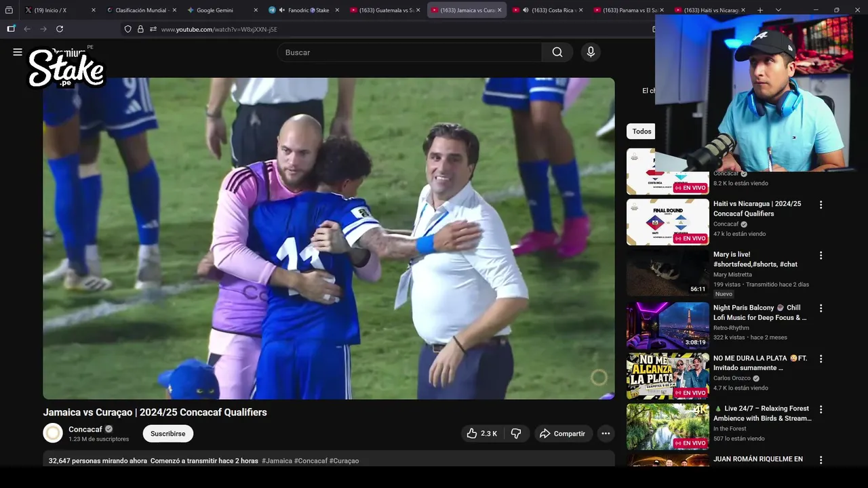868x488 pixels.
Task: Open Haiti vs Nicaragua video title
Action: click(757, 209)
